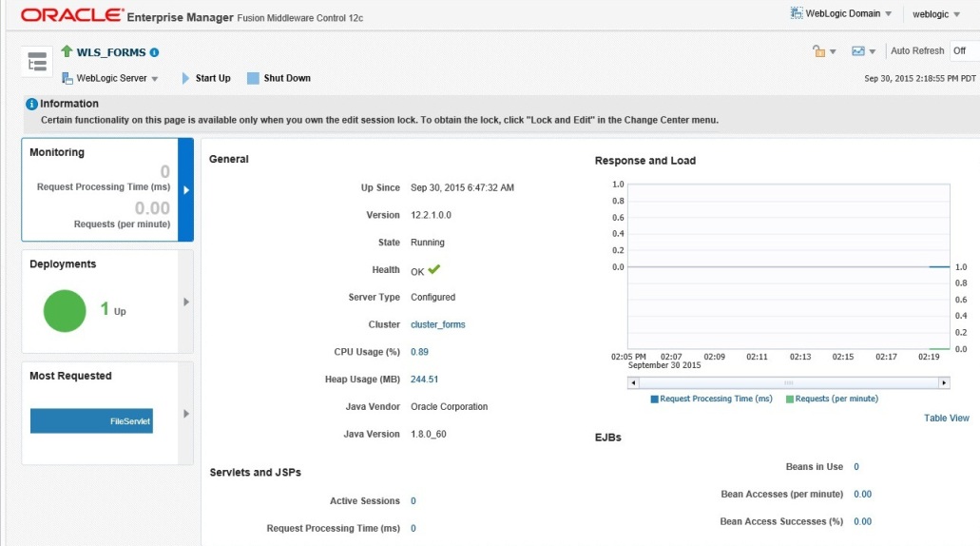Click the 1 Up deployments count
The width and height of the screenshot is (980, 546).
click(x=113, y=309)
